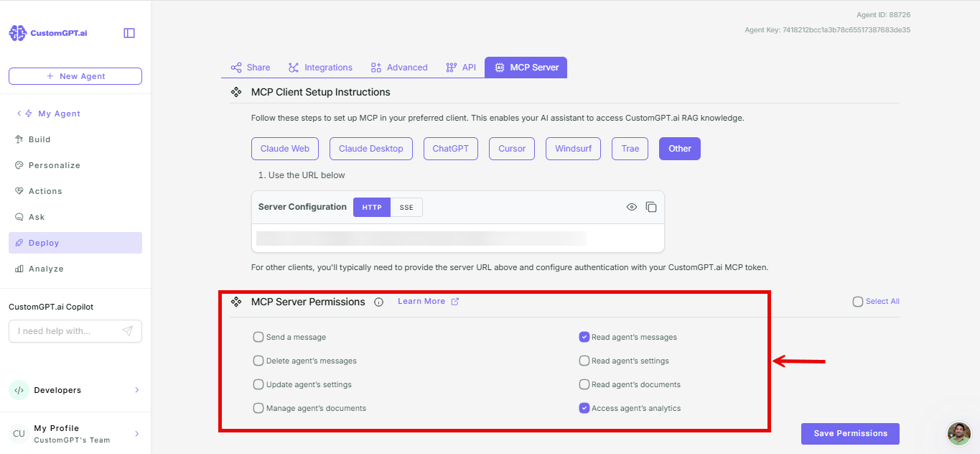Tick the Select All checkbox

[x=858, y=302]
